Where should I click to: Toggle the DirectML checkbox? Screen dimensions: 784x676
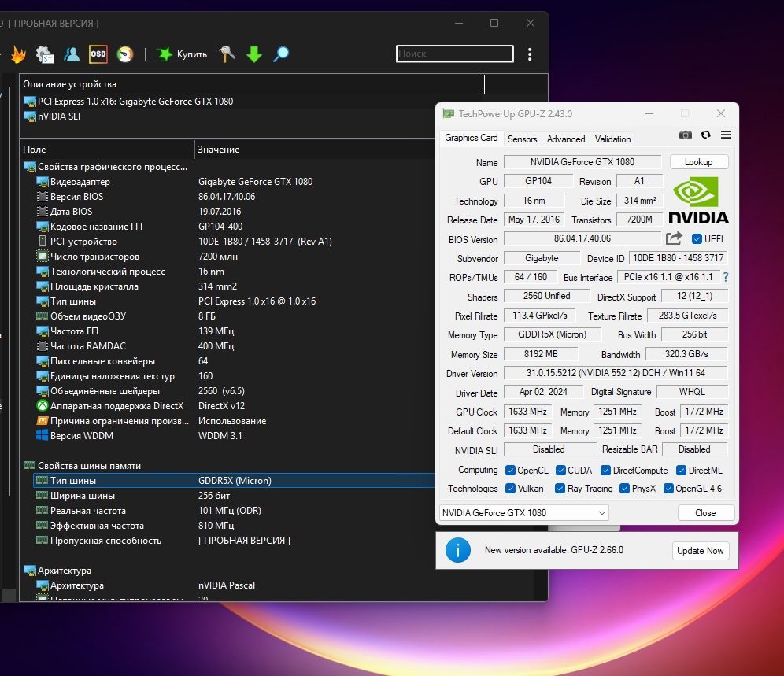681,470
